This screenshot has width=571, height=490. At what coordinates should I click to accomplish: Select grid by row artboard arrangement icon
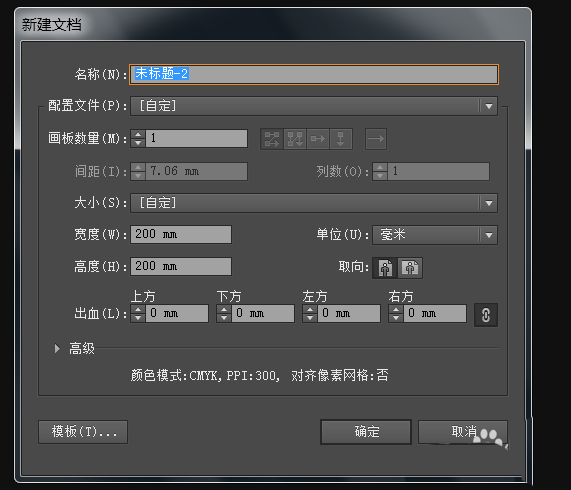click(272, 139)
